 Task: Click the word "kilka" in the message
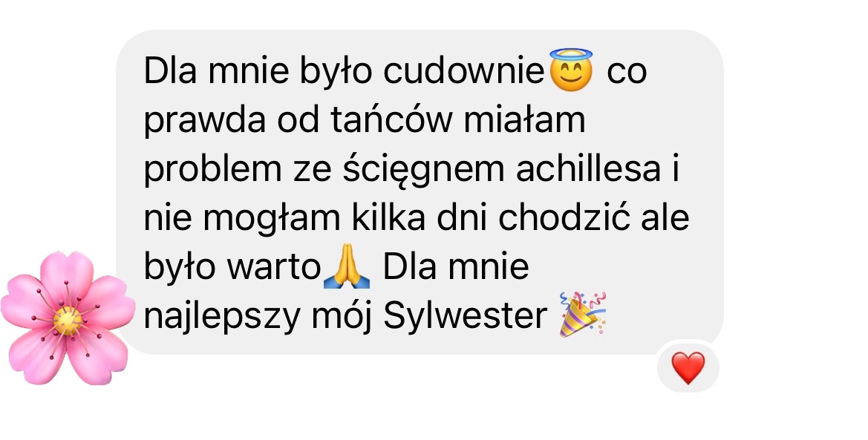coord(388,218)
